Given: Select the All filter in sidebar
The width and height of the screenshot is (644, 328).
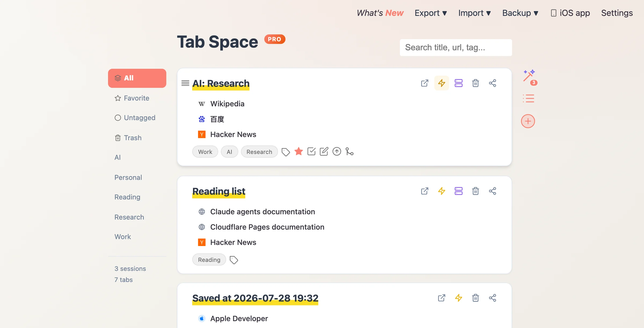Looking at the screenshot, I should pos(137,78).
